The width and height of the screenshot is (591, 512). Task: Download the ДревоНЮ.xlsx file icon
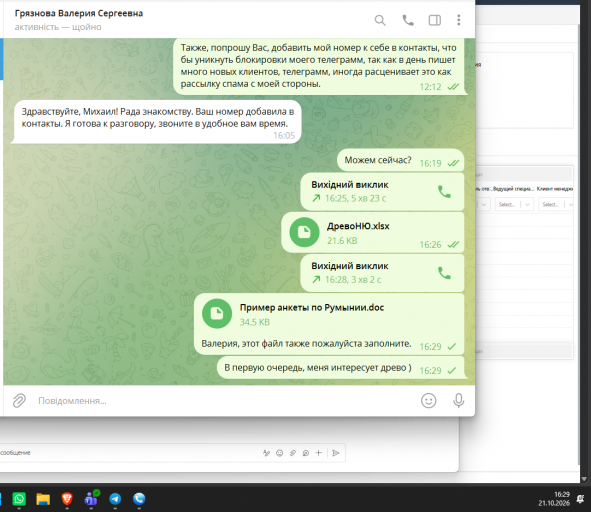[304, 232]
